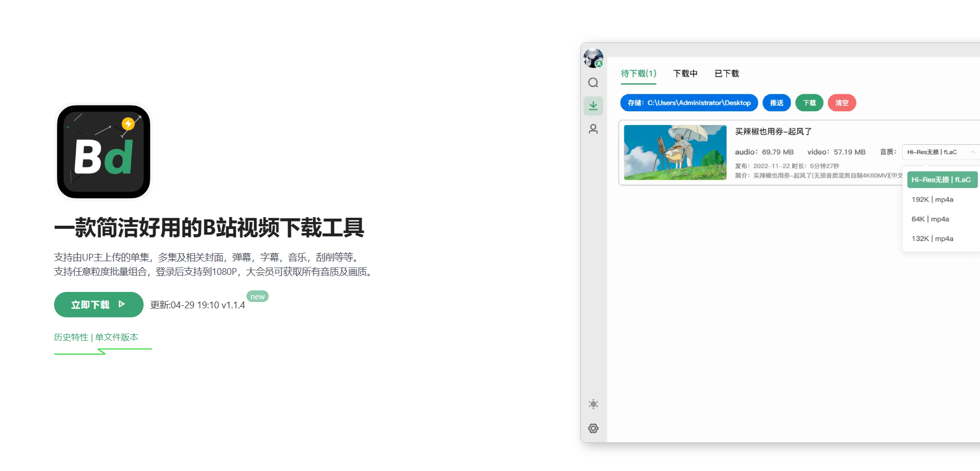Click the video: 57.19 MB text
The image size is (980, 471).
point(836,152)
